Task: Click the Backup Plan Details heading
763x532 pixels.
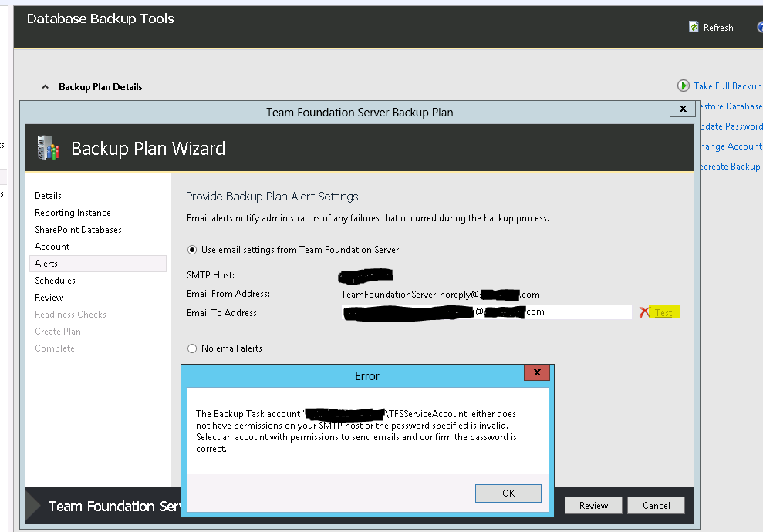Action: tap(100, 87)
